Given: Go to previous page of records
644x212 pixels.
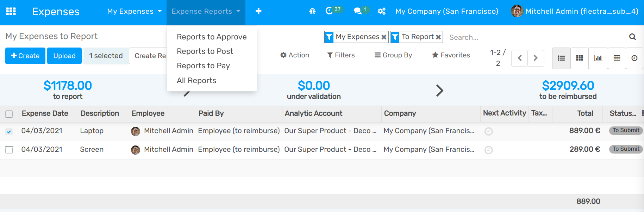Looking at the screenshot, I should click(519, 58).
